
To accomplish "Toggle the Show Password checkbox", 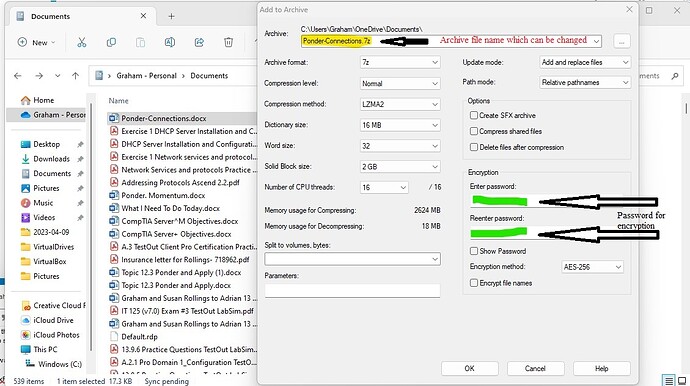I will click(474, 251).
